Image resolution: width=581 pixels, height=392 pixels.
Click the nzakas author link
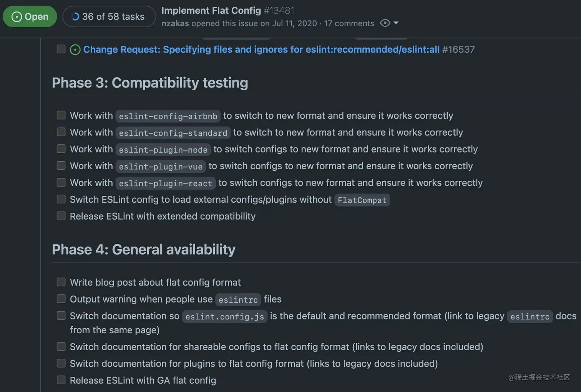(175, 23)
